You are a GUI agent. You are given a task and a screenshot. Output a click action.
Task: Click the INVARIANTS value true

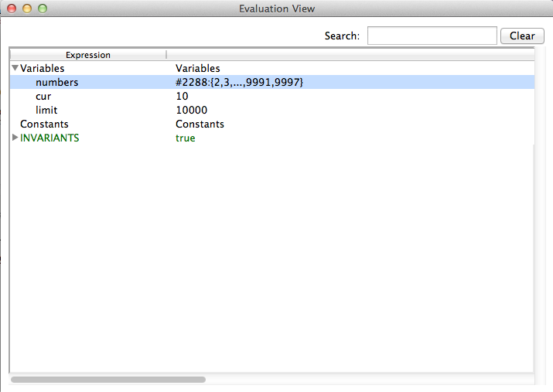[186, 138]
